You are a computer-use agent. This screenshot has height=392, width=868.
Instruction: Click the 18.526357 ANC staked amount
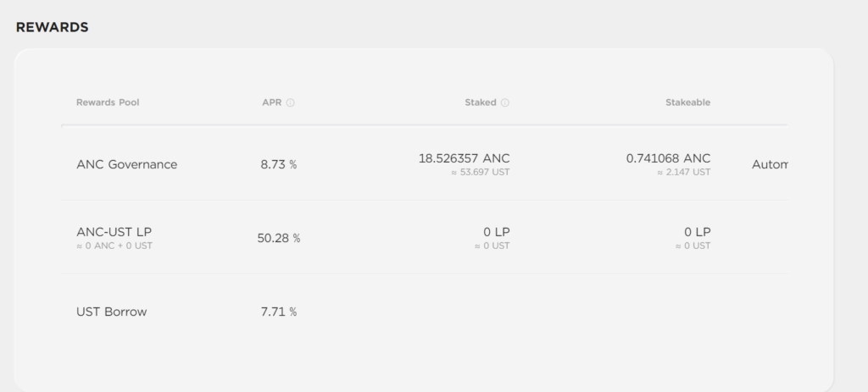464,158
